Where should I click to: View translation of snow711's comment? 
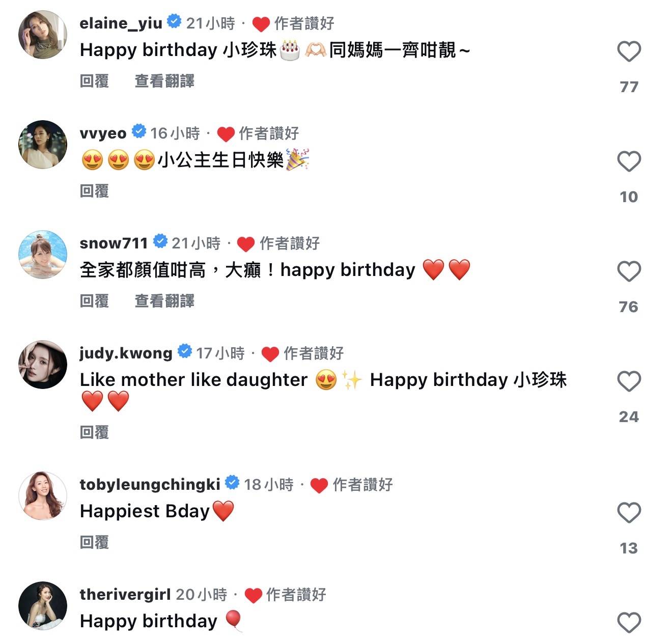[x=164, y=301]
